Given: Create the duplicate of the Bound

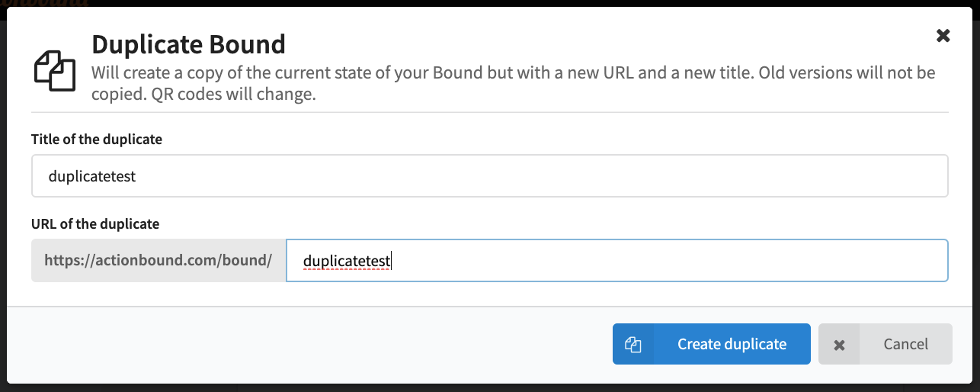Looking at the screenshot, I should [x=711, y=344].
